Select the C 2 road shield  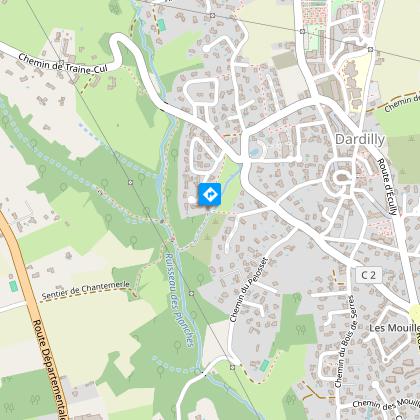coord(368,275)
